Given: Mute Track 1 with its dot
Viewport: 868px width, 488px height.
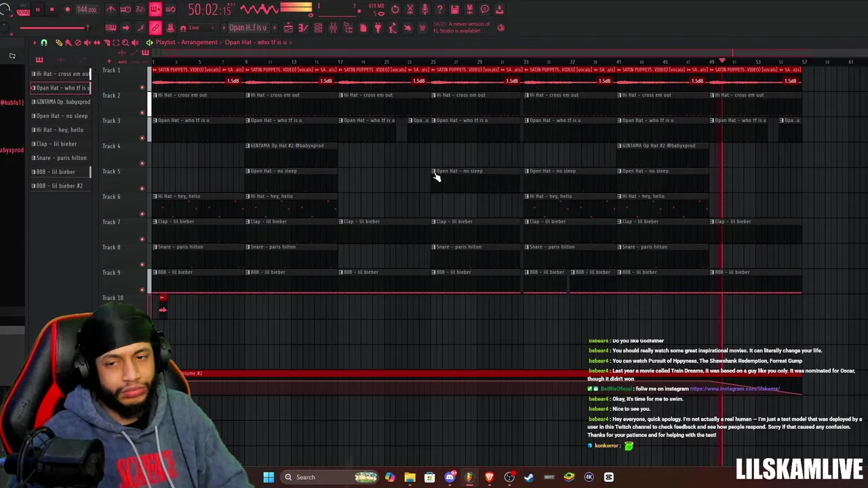Looking at the screenshot, I should 142,87.
